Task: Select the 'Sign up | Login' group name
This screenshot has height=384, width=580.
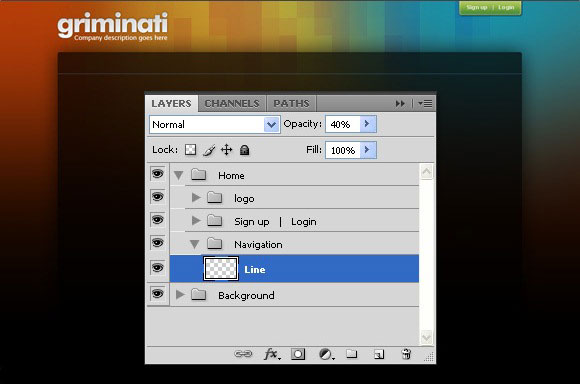Action: [275, 222]
